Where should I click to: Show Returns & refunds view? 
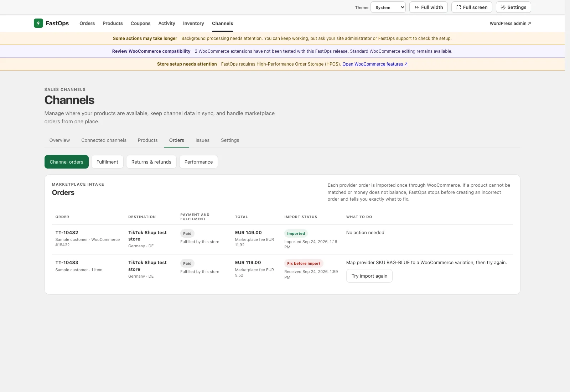(151, 162)
